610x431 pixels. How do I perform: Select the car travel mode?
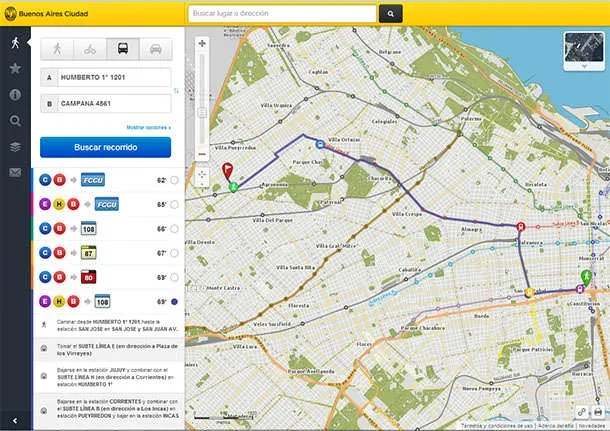point(156,49)
